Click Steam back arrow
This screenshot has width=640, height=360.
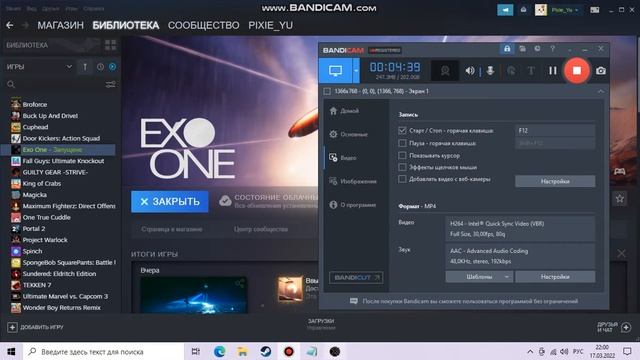(10, 25)
